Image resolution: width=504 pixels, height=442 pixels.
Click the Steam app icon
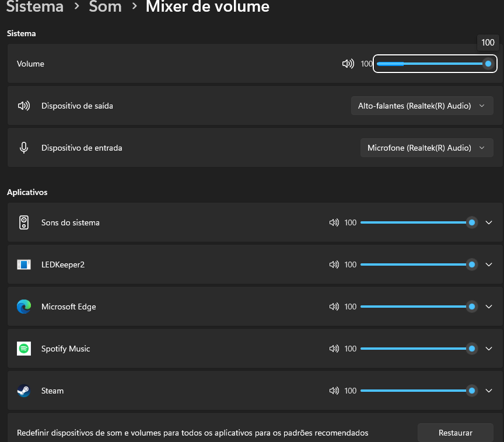tap(24, 391)
